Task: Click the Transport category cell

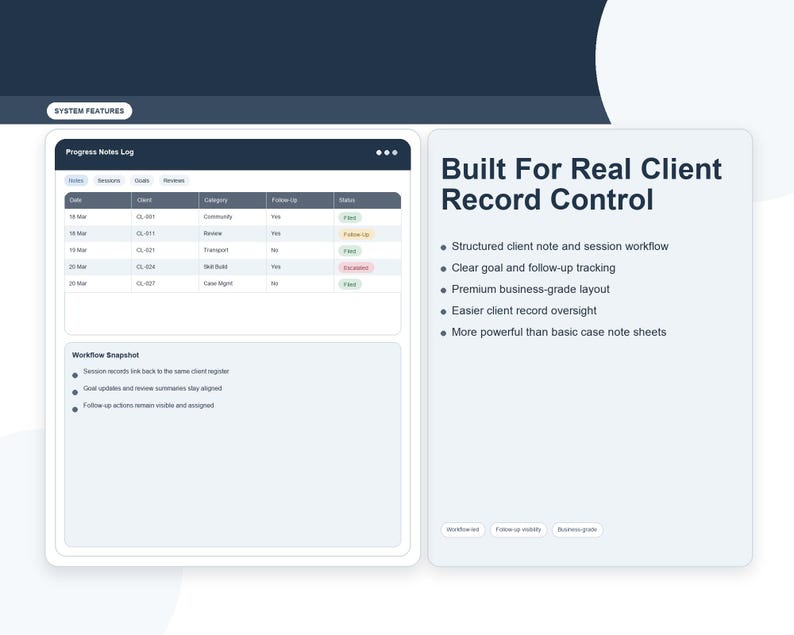Action: coord(232,251)
